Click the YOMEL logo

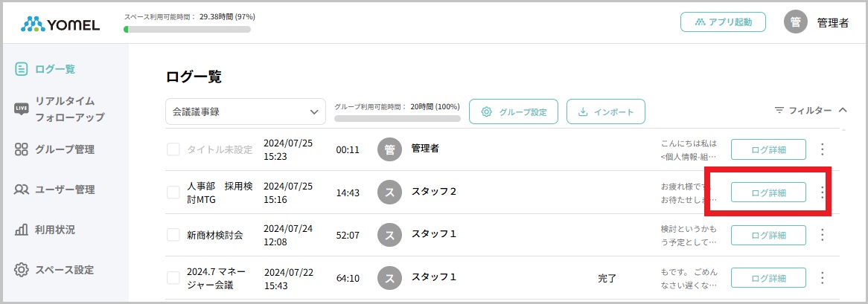tap(60, 24)
